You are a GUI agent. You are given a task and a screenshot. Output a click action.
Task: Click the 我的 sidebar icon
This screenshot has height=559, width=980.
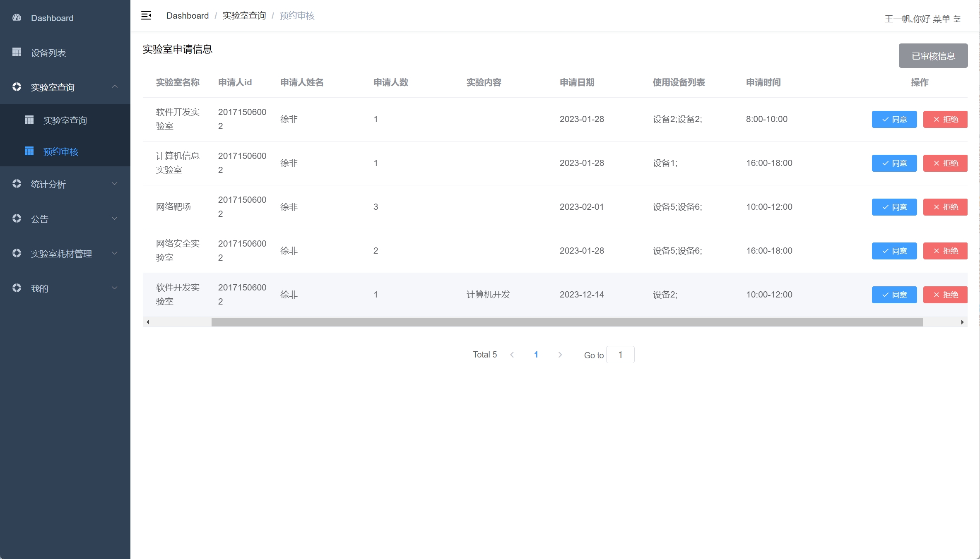[x=17, y=288]
